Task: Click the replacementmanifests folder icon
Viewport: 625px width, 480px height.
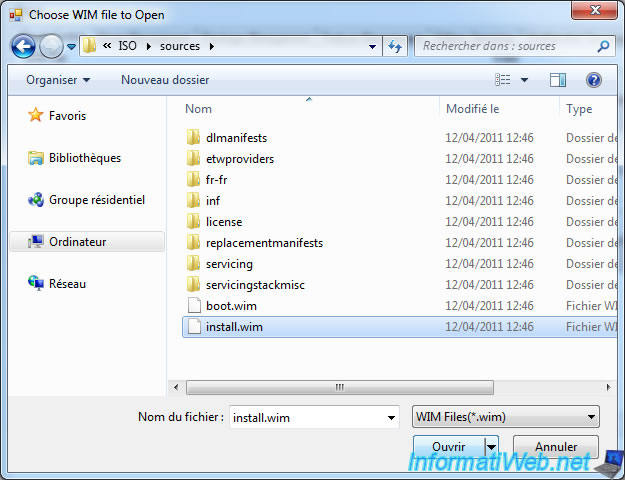Action: coord(194,242)
